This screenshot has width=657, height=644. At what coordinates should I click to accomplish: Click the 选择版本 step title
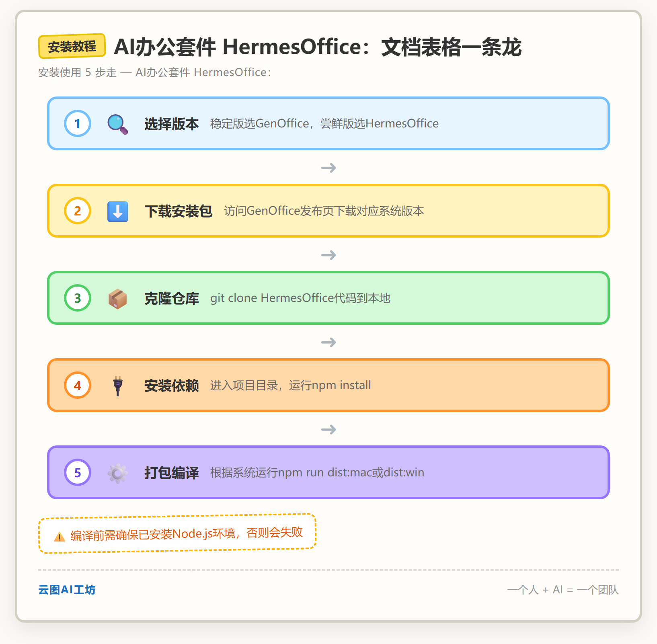172,124
